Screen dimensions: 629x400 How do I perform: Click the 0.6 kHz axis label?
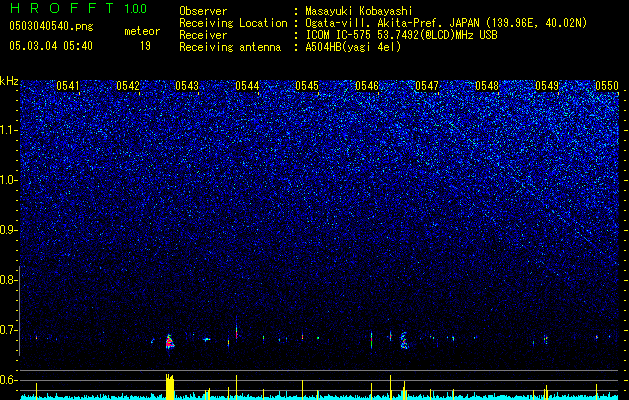8,380
